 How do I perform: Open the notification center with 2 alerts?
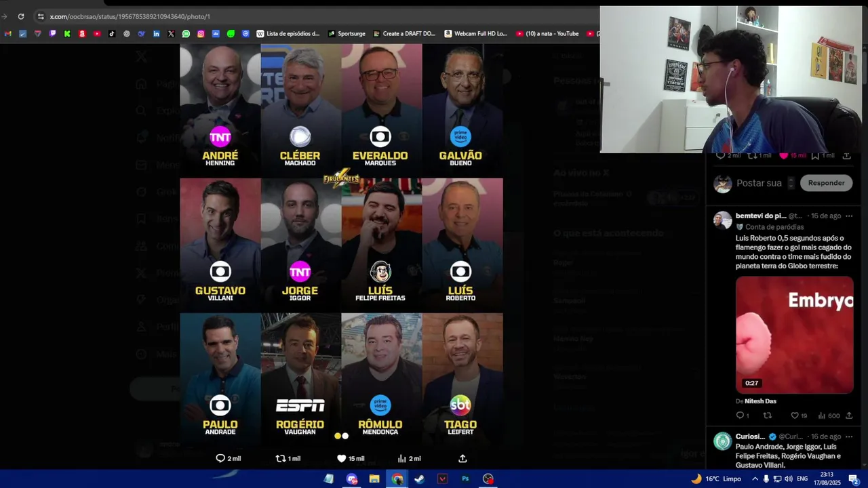pyautogui.click(x=854, y=479)
